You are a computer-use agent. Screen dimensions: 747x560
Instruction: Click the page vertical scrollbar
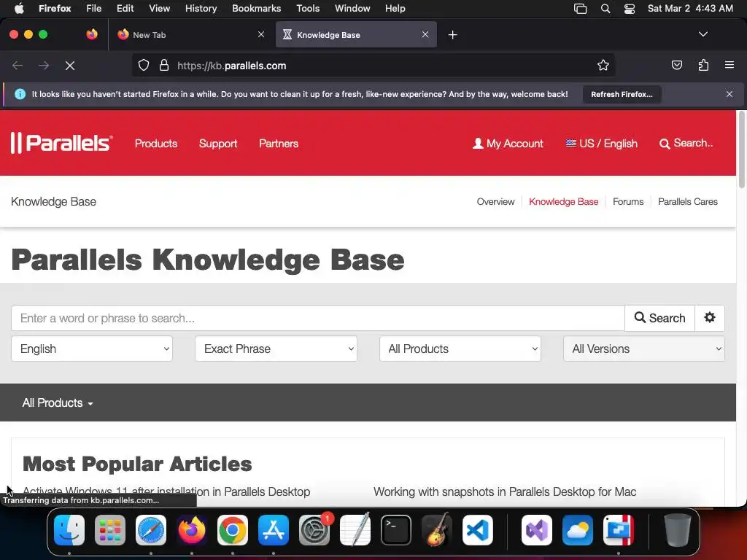[x=741, y=152]
